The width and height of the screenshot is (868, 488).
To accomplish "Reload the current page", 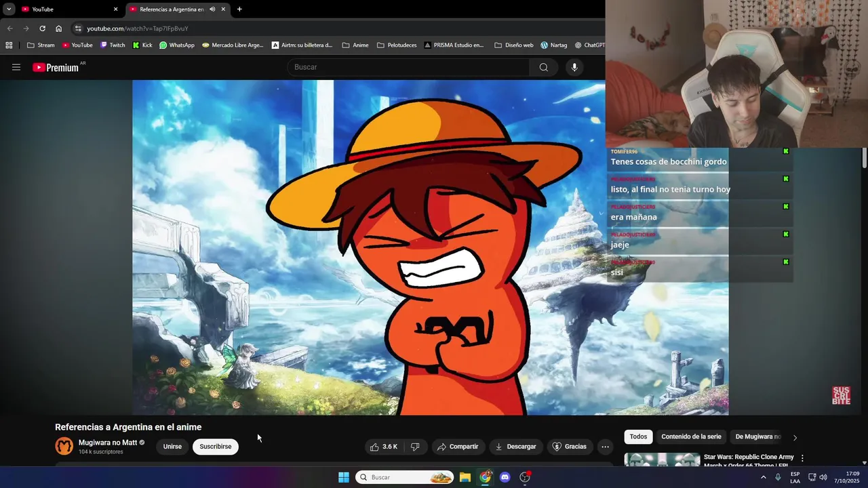I will (42, 28).
